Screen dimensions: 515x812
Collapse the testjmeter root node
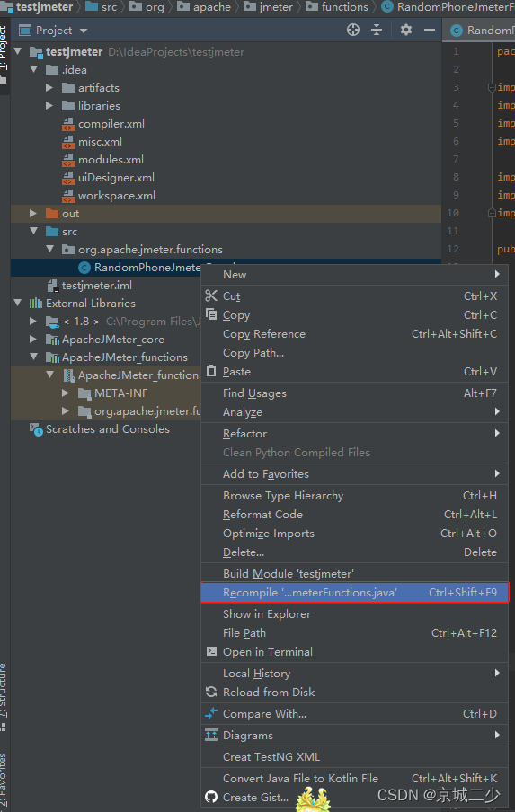coord(18,51)
